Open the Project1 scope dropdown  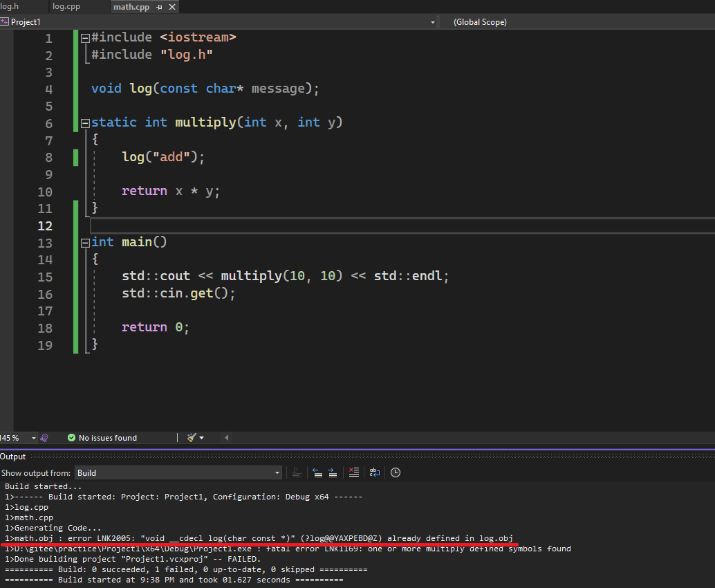tap(433, 22)
